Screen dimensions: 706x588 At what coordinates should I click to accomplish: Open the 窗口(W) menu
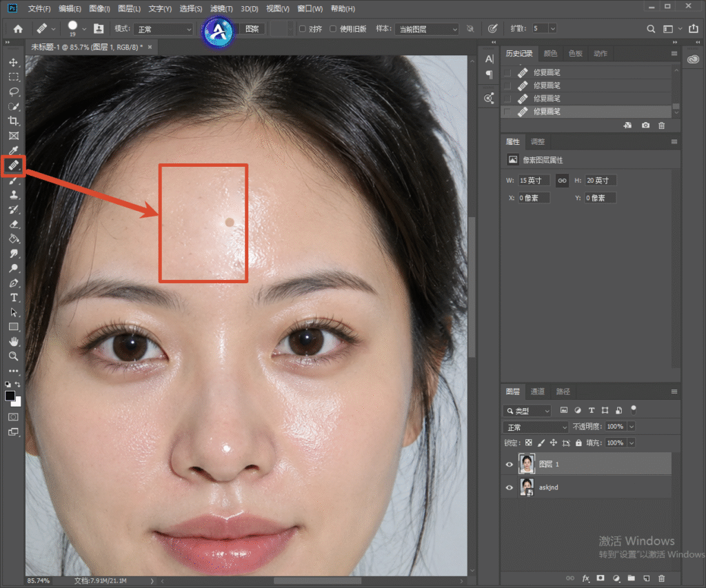(x=310, y=8)
